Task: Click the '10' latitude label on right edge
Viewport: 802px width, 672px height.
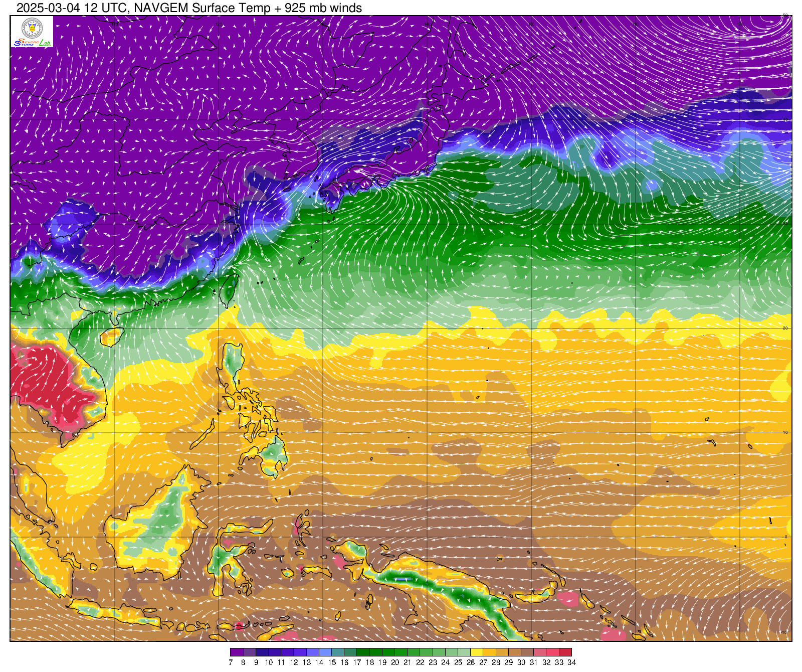Action: pos(785,432)
